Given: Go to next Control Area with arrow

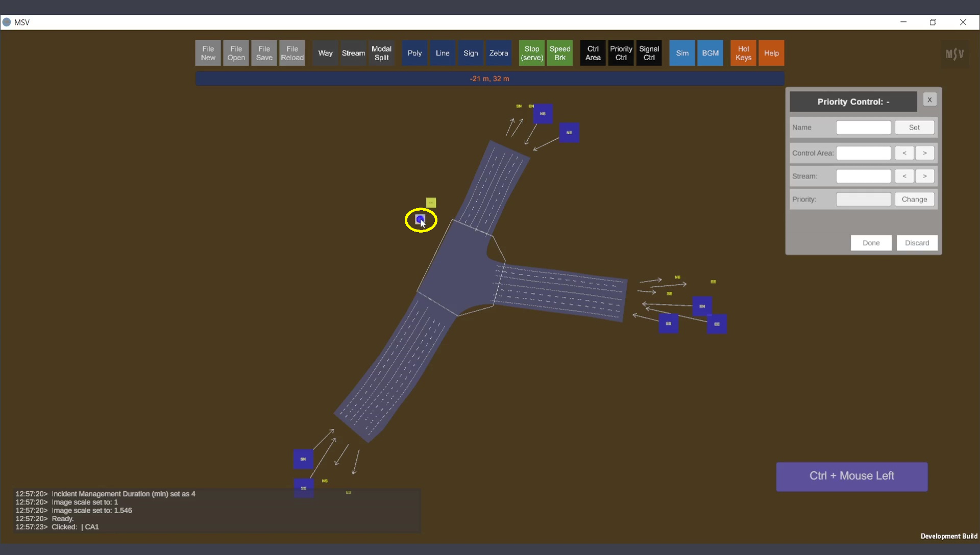Looking at the screenshot, I should [x=924, y=153].
